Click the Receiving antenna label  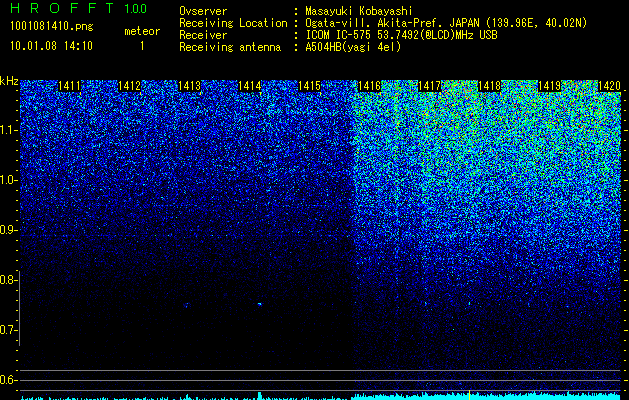pos(230,47)
